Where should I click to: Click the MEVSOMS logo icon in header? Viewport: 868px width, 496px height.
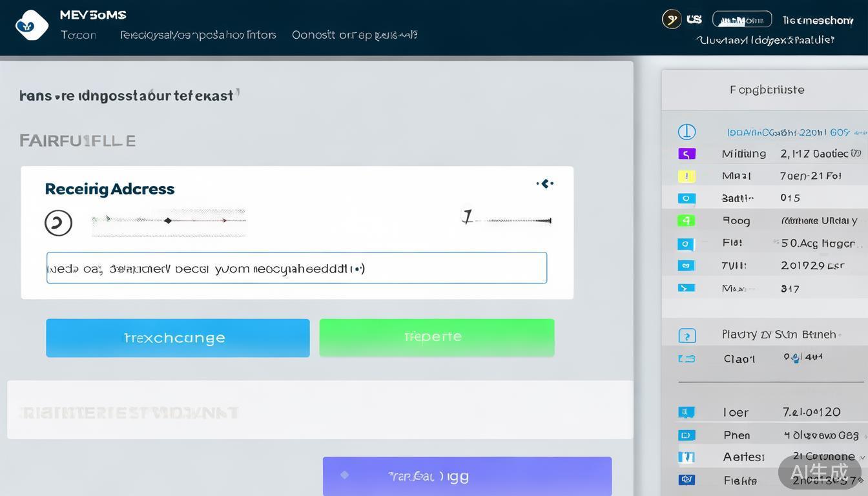tap(32, 26)
